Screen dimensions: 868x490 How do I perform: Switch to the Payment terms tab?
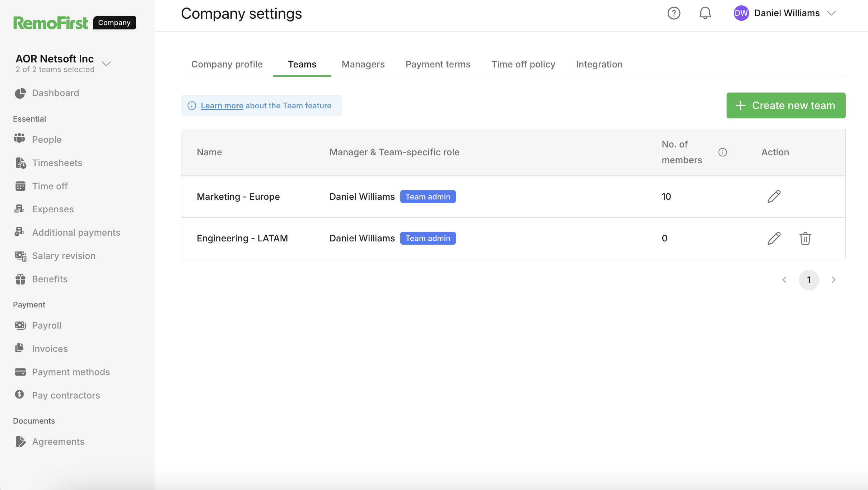(x=438, y=64)
